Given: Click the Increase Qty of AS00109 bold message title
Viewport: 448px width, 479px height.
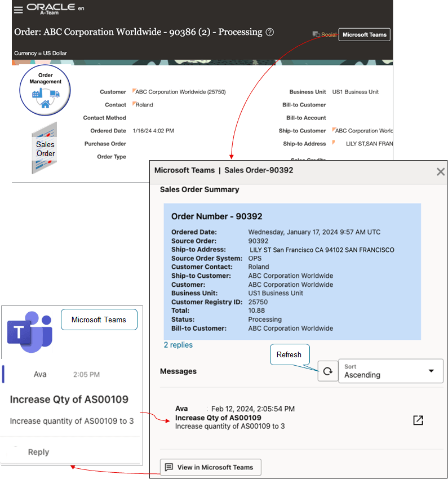Looking at the screenshot, I should pos(218,418).
